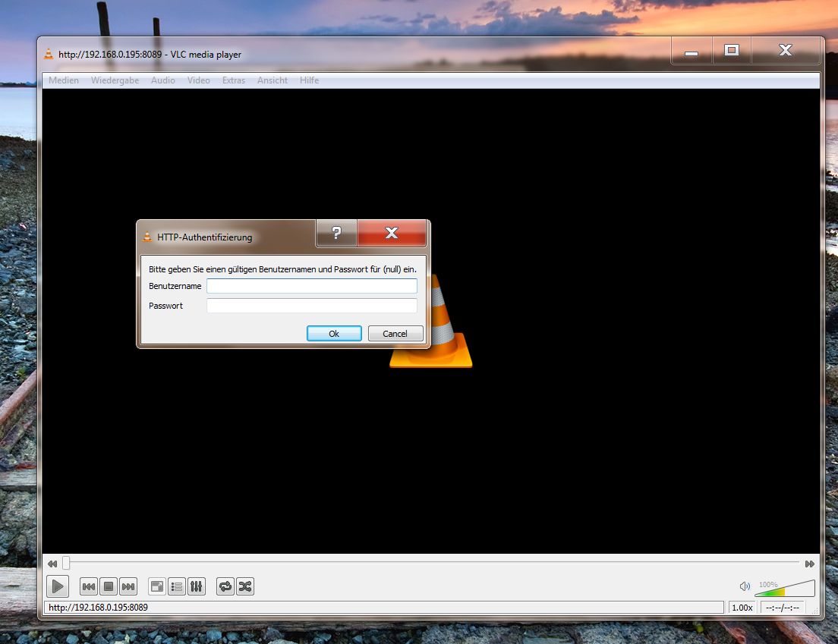Open the Ansicht menu
838x644 pixels.
point(273,80)
